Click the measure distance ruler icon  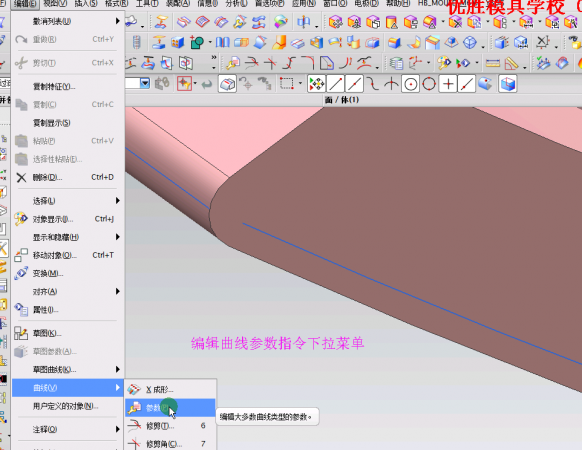[493, 63]
